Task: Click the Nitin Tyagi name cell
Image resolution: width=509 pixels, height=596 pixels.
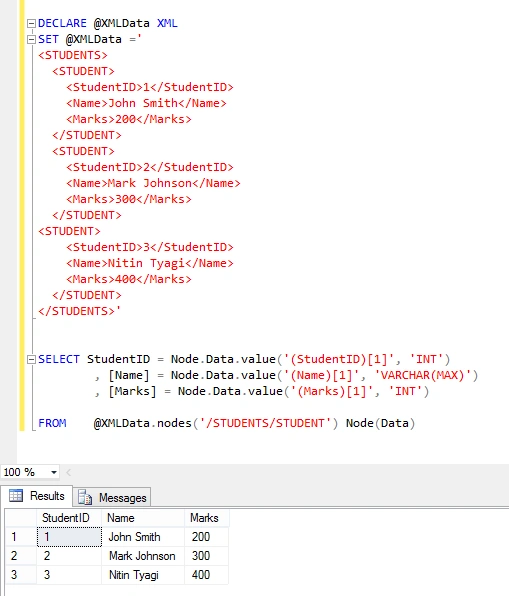Action: (143, 575)
